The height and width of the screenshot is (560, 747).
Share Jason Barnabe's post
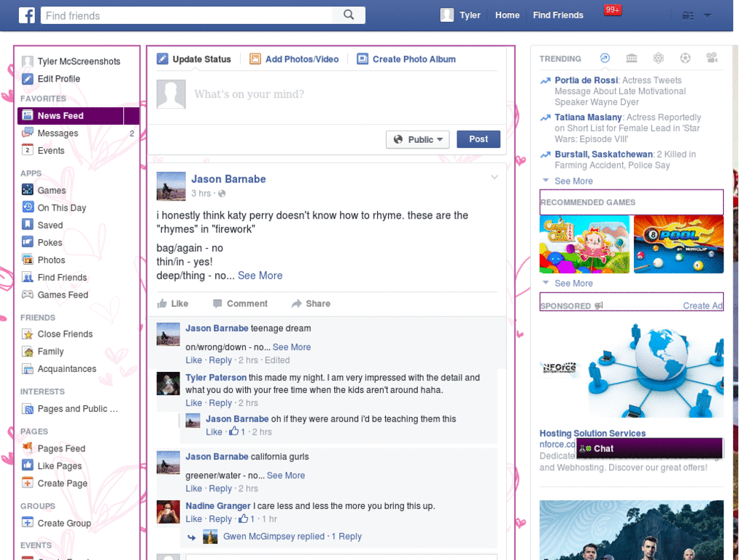tap(311, 303)
